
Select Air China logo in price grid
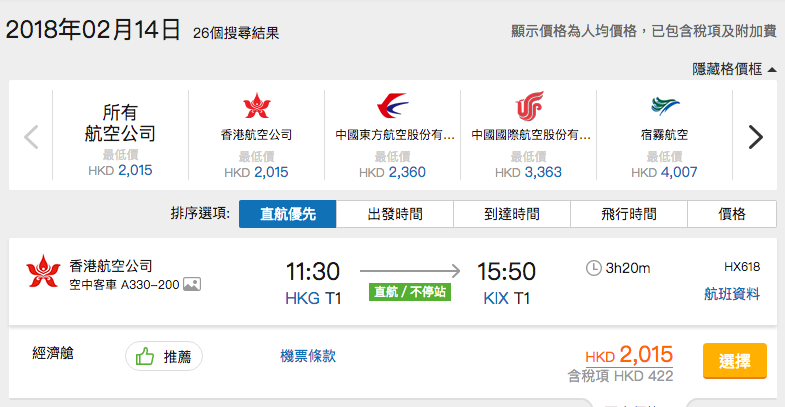click(x=529, y=106)
